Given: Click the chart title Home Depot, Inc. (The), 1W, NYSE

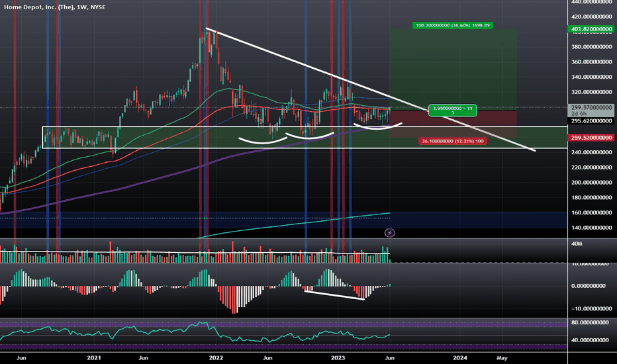Looking at the screenshot, I should tap(55, 7).
